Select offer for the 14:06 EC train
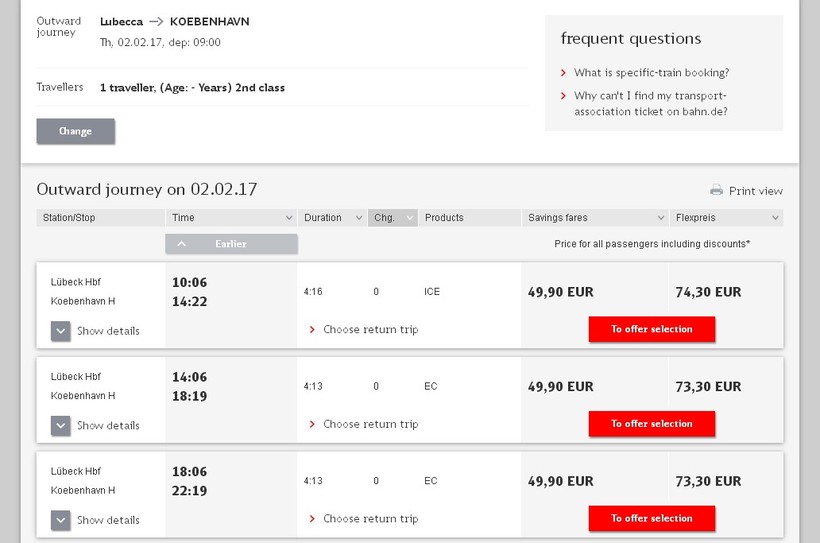Viewport: 820px width, 543px height. point(651,424)
